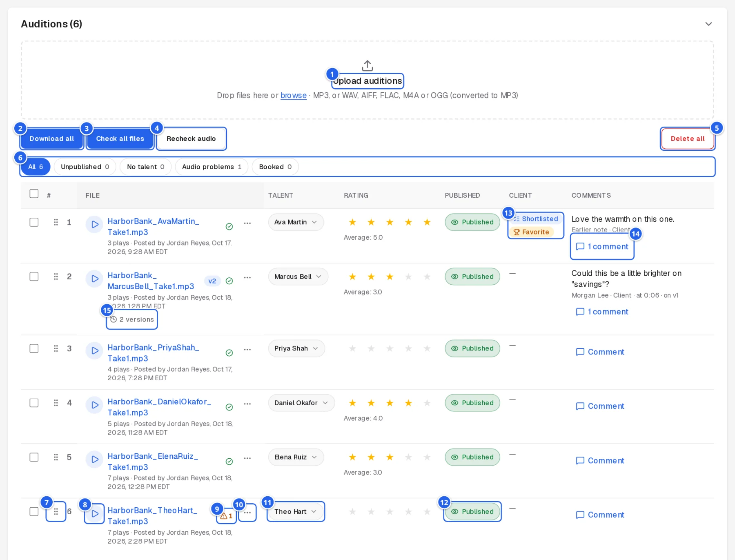Open the more options menu for Theo Hart's file
The width and height of the screenshot is (735, 560).
(x=247, y=513)
